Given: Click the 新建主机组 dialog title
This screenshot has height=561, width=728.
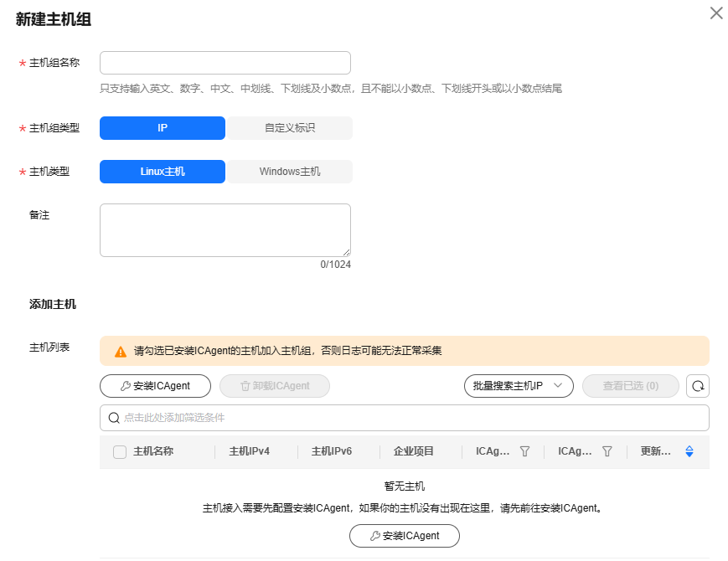Looking at the screenshot, I should click(x=54, y=19).
